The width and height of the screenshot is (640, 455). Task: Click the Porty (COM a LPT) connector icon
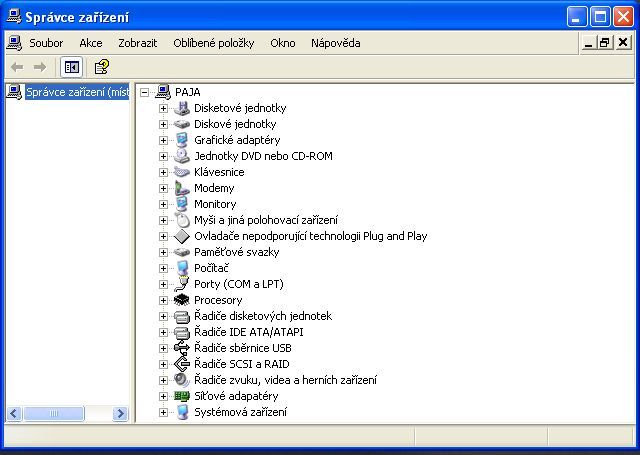tap(182, 284)
